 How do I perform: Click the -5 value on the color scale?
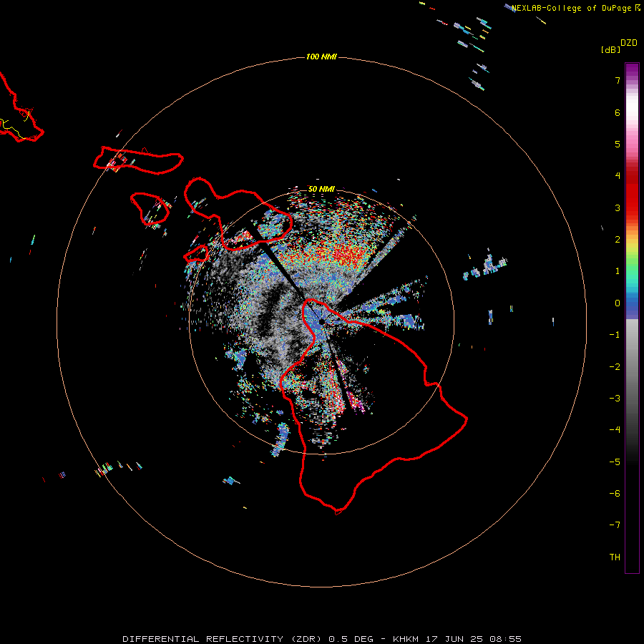pos(615,462)
